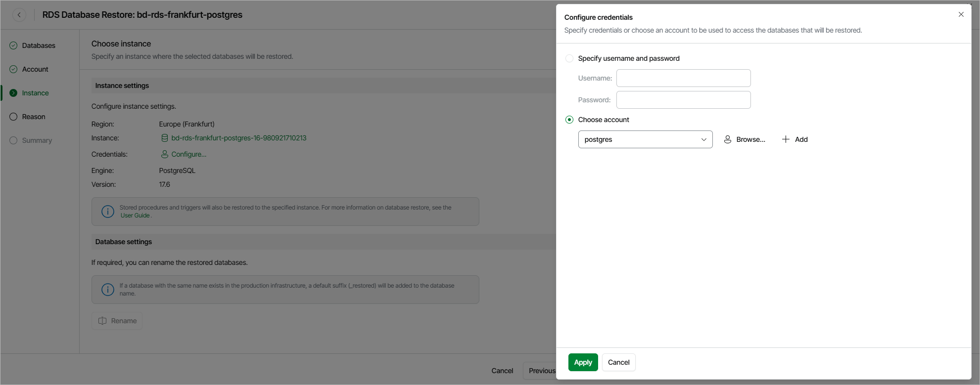Expand the postgres account dropdown

[645, 139]
